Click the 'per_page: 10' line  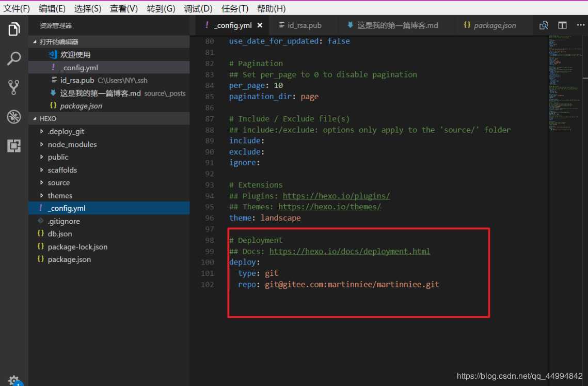click(256, 85)
